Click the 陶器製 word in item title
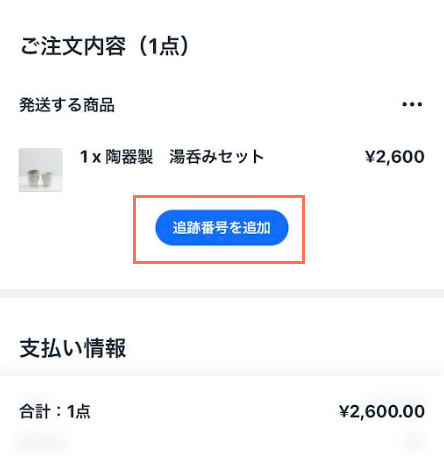This screenshot has width=444, height=456. pyautogui.click(x=129, y=156)
